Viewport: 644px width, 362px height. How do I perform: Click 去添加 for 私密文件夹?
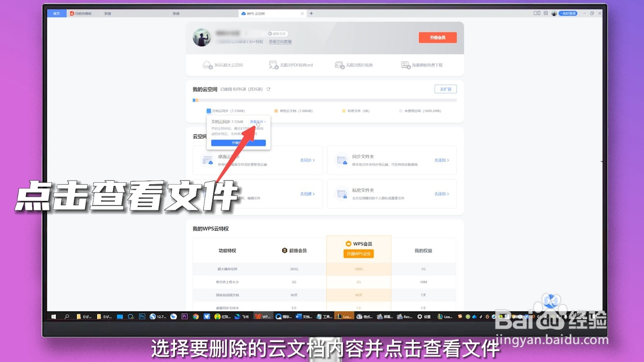tap(442, 194)
